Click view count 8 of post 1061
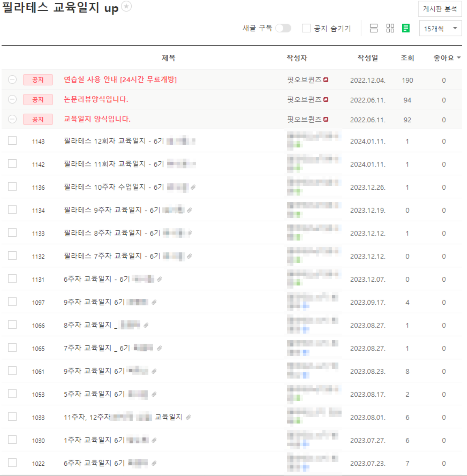This screenshot has width=467, height=476. pyautogui.click(x=408, y=371)
